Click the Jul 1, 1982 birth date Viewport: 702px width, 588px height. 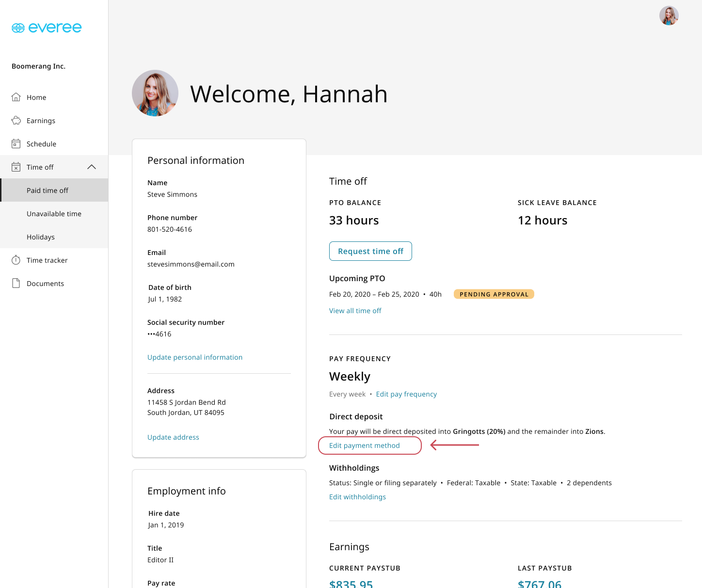[165, 299]
